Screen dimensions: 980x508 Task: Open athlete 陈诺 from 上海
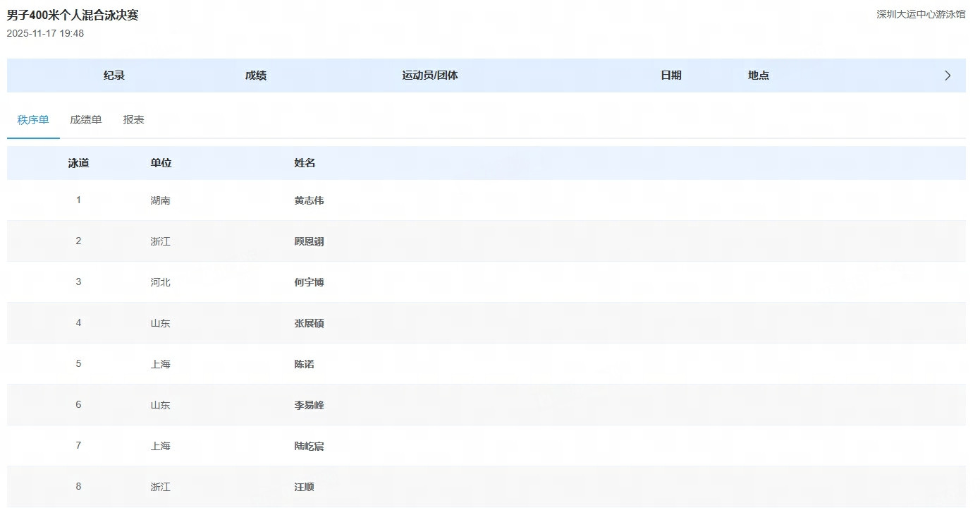point(304,364)
